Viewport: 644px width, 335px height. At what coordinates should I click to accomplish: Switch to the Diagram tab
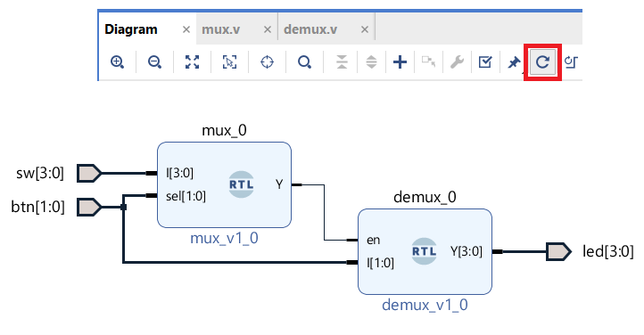pos(131,29)
